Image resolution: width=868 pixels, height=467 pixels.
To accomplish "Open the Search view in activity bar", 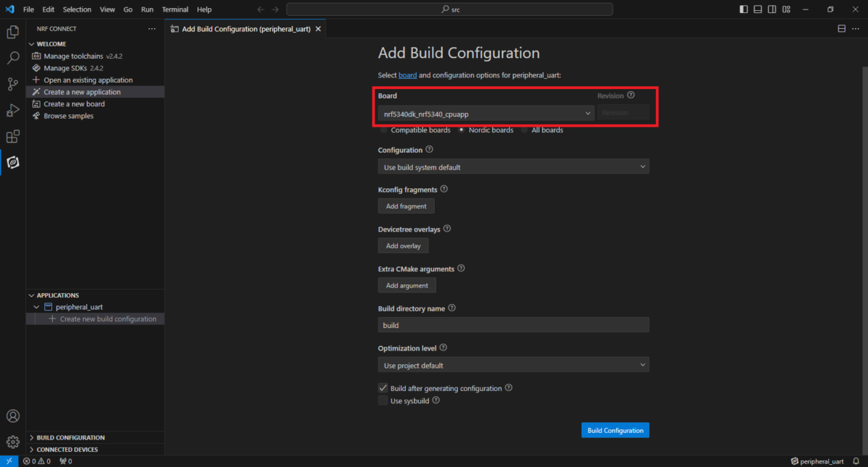I will pyautogui.click(x=12, y=58).
